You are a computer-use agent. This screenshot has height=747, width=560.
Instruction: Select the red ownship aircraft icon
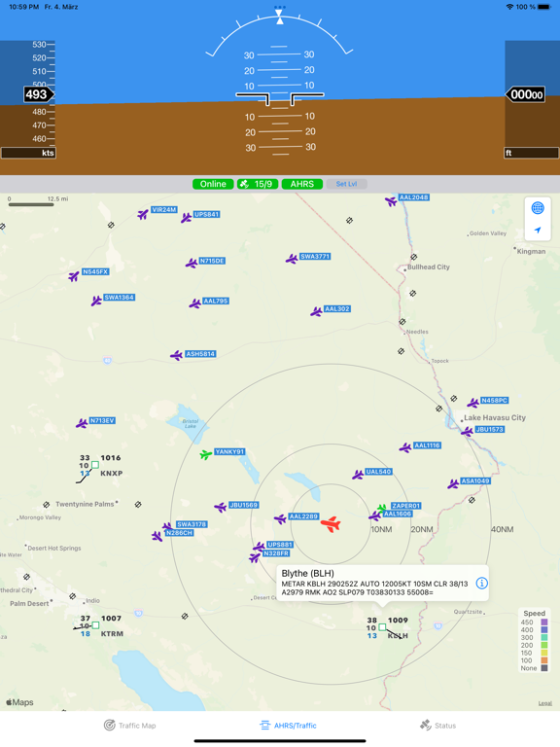click(x=331, y=524)
